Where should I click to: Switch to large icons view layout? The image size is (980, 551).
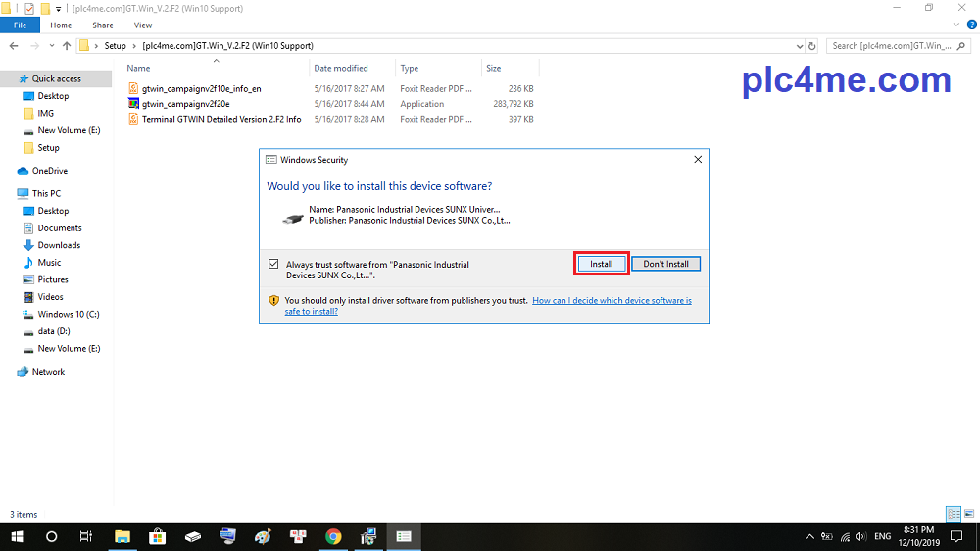[x=967, y=514]
